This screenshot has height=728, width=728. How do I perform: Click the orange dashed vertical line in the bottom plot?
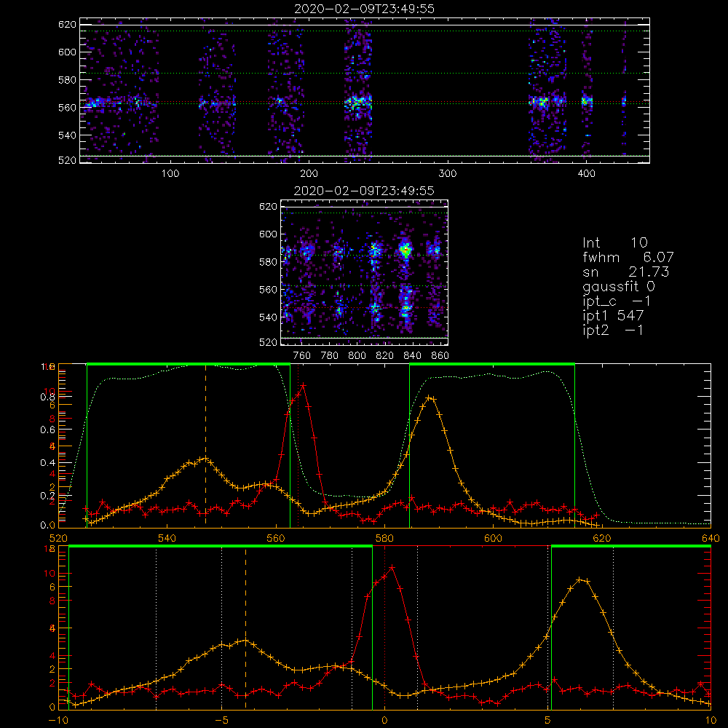click(245, 628)
